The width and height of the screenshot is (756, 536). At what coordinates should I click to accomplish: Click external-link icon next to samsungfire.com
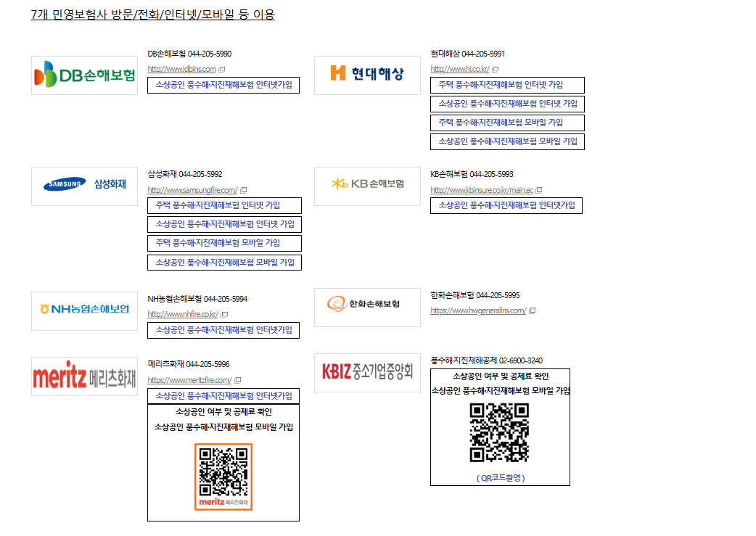(244, 191)
